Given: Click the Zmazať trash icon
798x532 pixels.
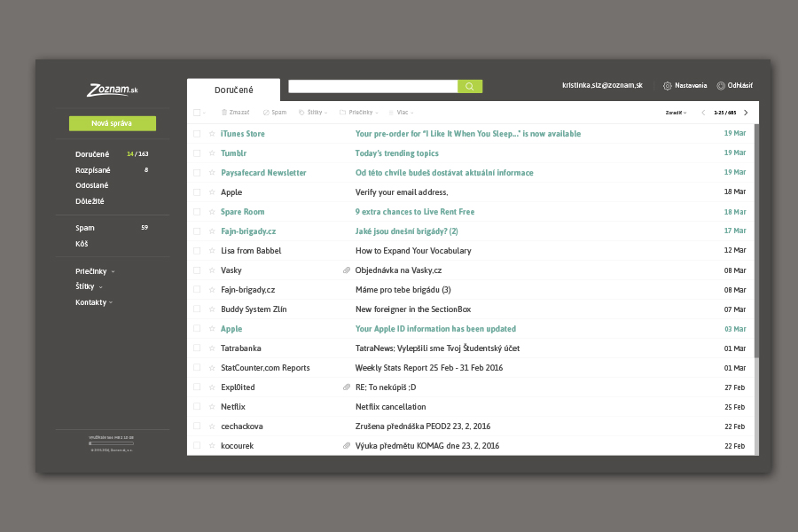Looking at the screenshot, I should coord(224,113).
